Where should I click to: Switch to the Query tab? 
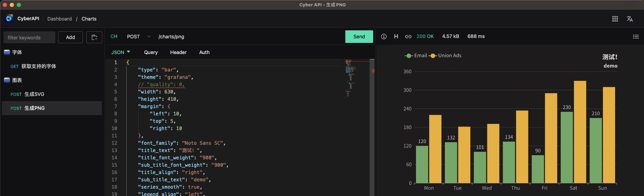(x=151, y=52)
